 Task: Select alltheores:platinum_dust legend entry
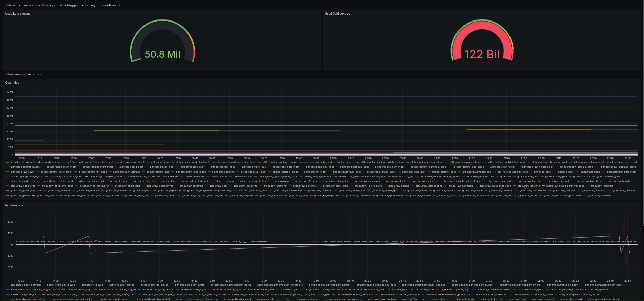(354, 167)
